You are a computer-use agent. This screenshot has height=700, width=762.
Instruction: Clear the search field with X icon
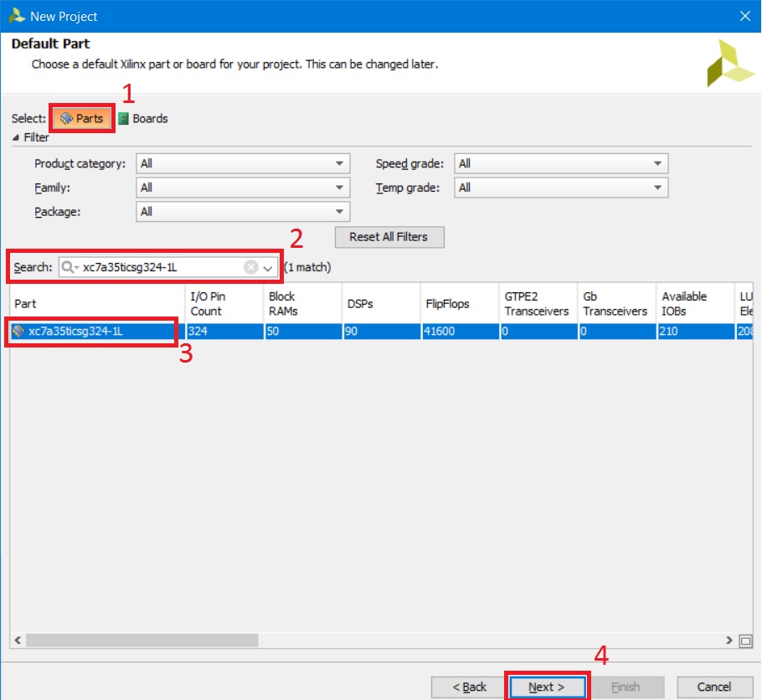(250, 268)
